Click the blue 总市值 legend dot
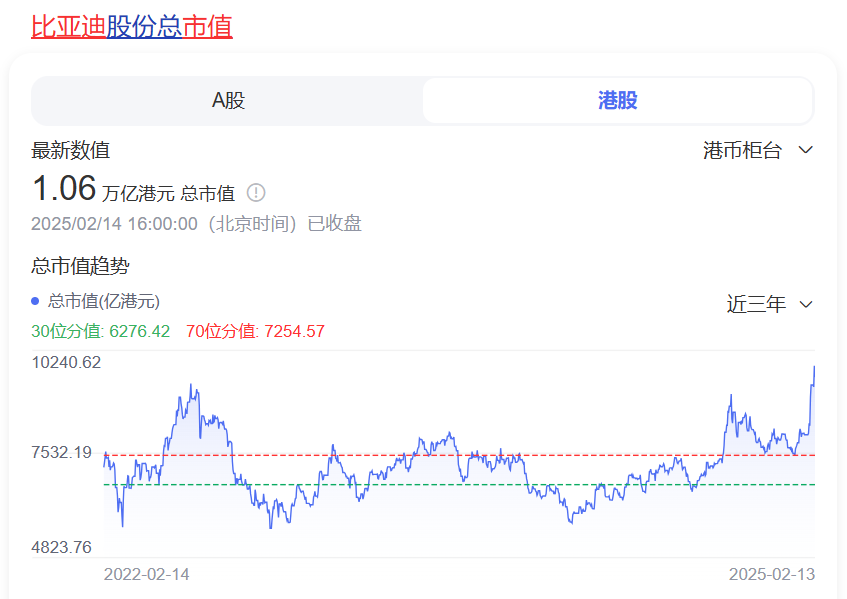Viewport: 847px width, 599px height. point(37,303)
